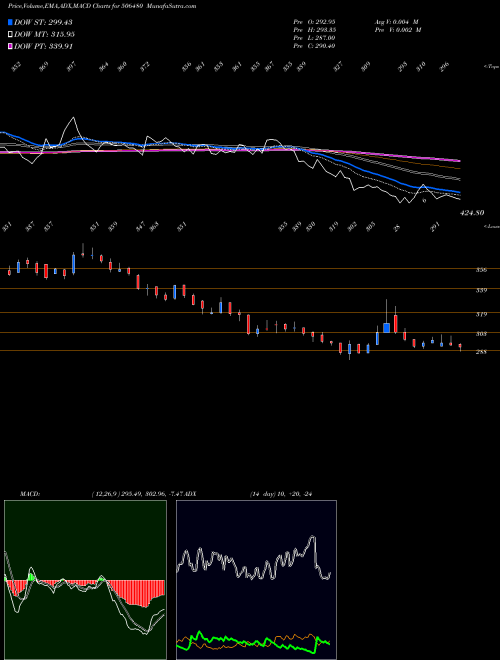This screenshot has height=660, width=500.
Task: Click the white DOW MT legend swatch
Action: [10, 34]
